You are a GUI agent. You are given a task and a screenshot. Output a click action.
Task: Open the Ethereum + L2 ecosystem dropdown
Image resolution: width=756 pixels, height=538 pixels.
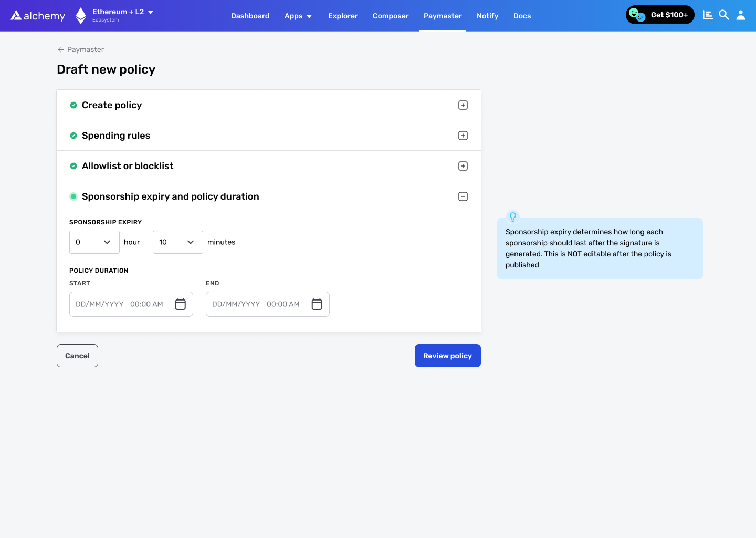(122, 15)
